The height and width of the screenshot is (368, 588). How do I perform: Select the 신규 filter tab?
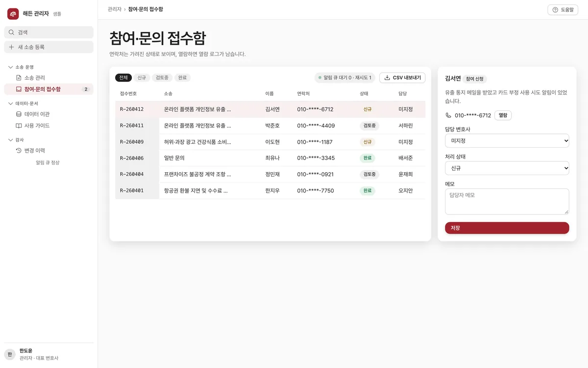point(142,78)
